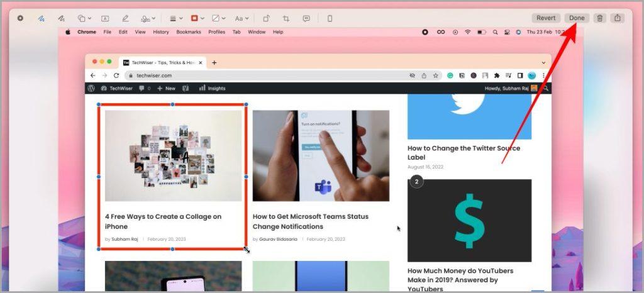
Task: Click the Grammarly extension icon
Action: click(450, 75)
